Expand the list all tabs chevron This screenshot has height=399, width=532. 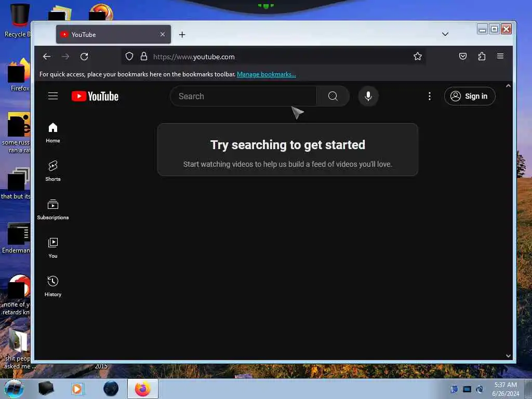pos(445,34)
